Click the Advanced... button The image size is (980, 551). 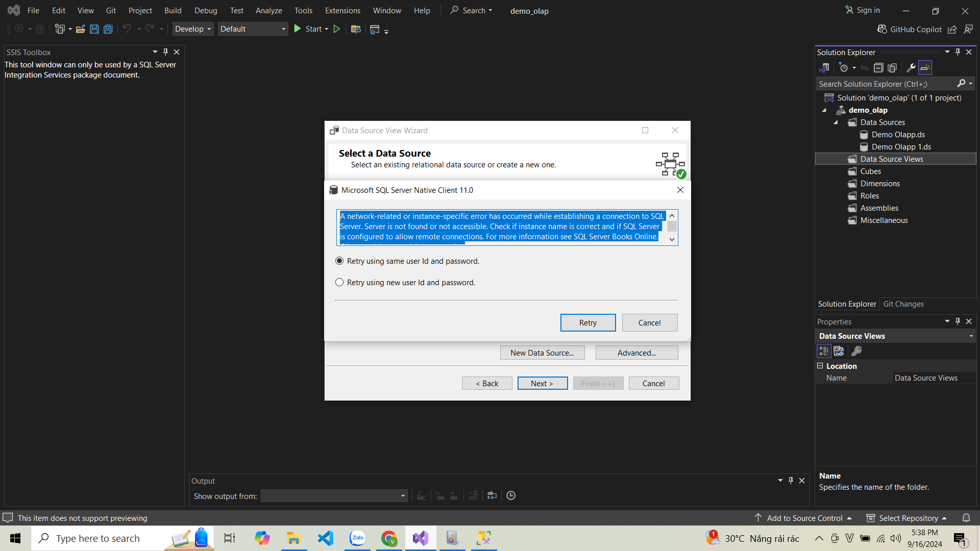[636, 353]
